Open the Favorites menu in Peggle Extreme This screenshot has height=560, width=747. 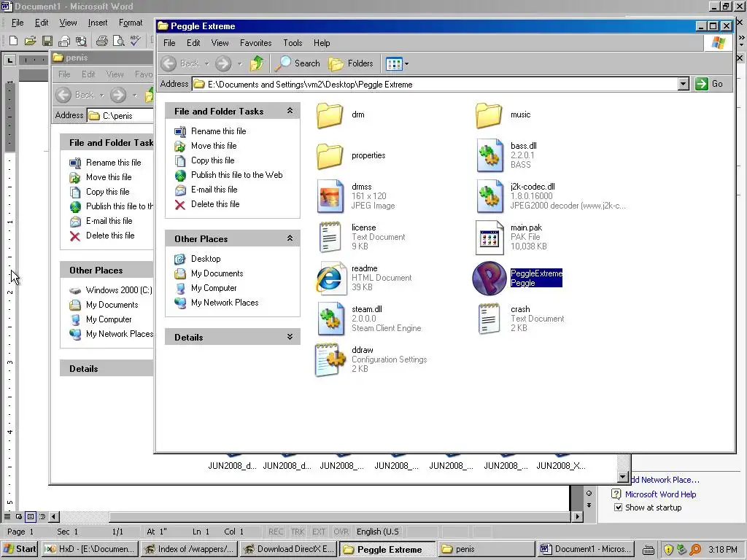pyautogui.click(x=256, y=43)
